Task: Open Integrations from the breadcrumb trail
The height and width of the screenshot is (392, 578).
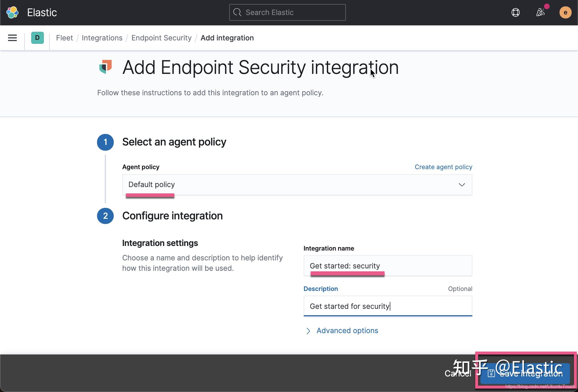Action: pos(102,38)
